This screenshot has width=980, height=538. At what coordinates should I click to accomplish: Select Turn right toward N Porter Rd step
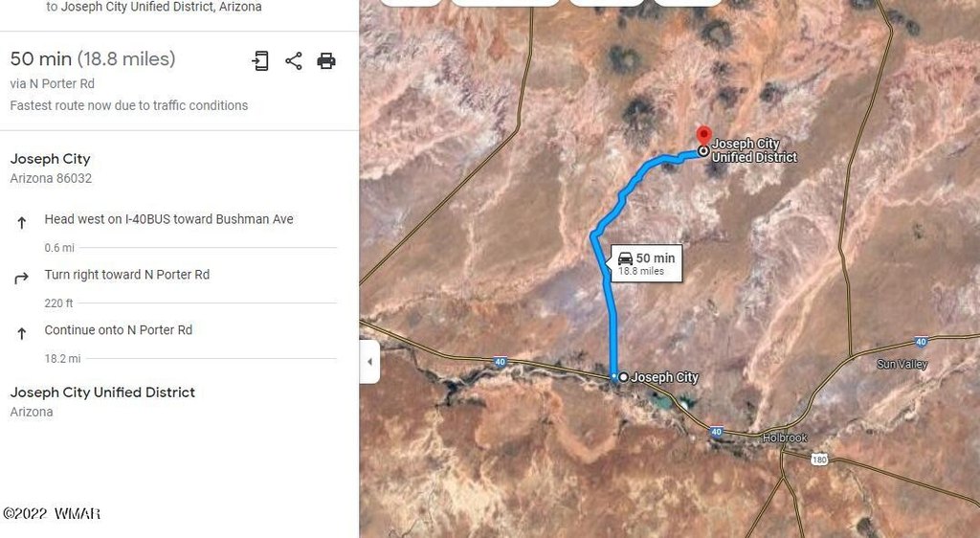pos(127,275)
